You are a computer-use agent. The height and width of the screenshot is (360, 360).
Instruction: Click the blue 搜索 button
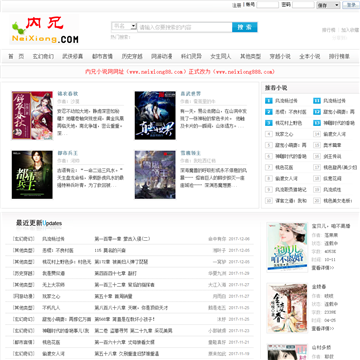click(245, 27)
